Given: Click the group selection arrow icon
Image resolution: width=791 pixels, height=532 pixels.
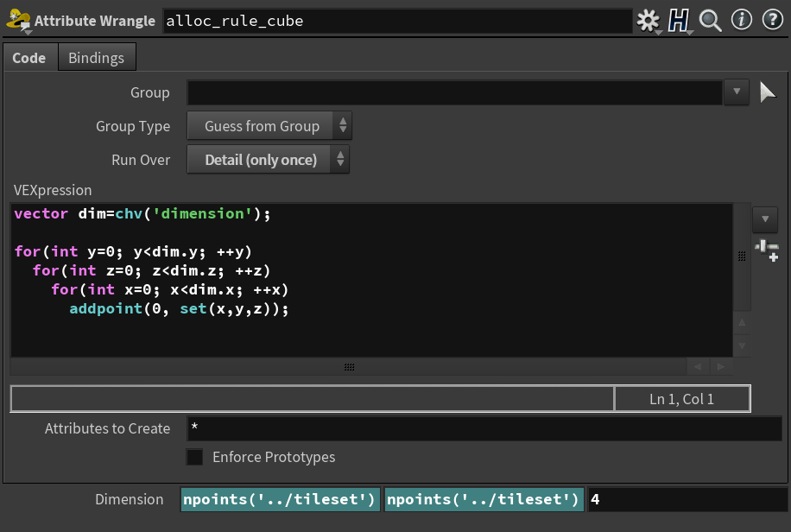Looking at the screenshot, I should 768,92.
